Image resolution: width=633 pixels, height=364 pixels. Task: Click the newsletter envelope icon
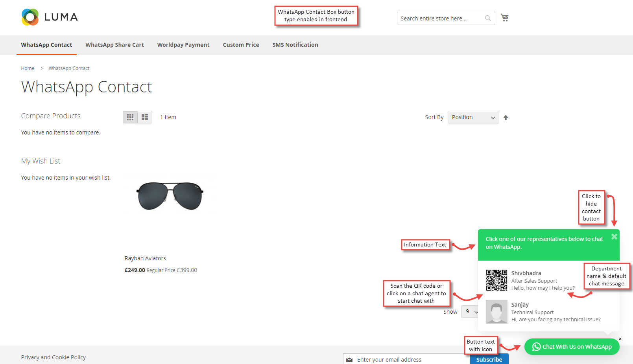[349, 360]
